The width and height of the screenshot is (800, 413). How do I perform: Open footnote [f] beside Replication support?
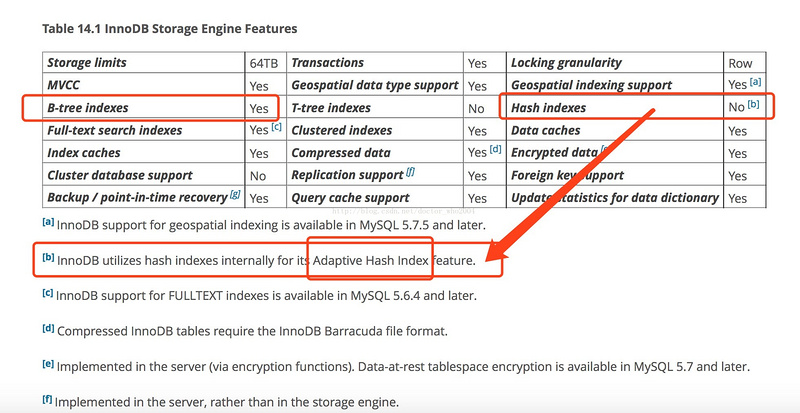411,173
